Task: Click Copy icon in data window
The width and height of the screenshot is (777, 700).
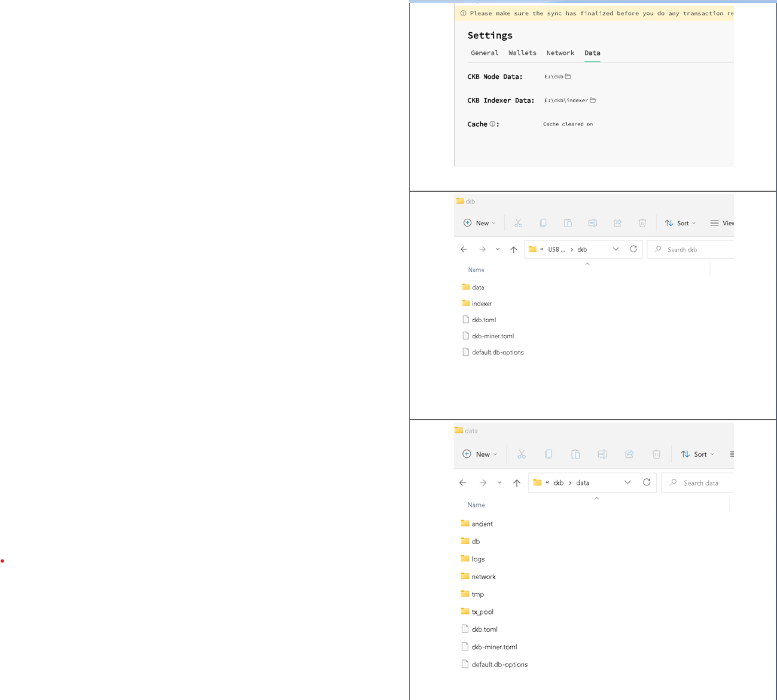Action: [x=549, y=454]
